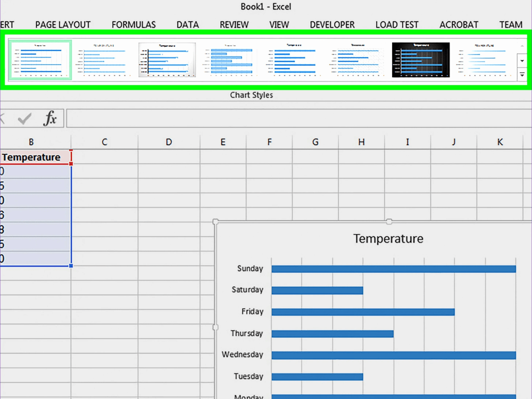Select the Wednesday bar in chart
Image resolution: width=532 pixels, height=399 pixels.
394,355
